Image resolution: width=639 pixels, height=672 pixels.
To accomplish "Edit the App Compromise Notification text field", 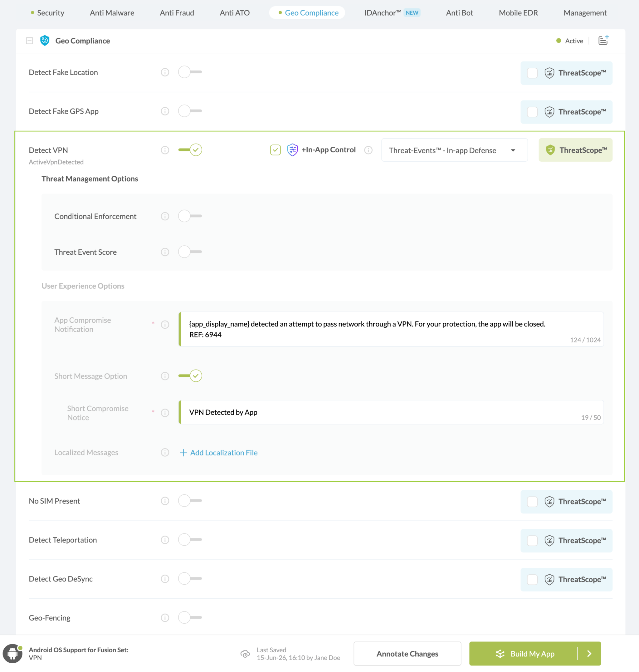I will tap(391, 329).
